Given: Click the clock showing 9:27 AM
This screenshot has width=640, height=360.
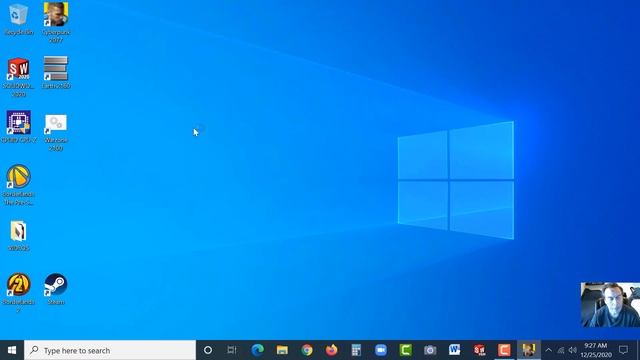Looking at the screenshot, I should tap(596, 350).
